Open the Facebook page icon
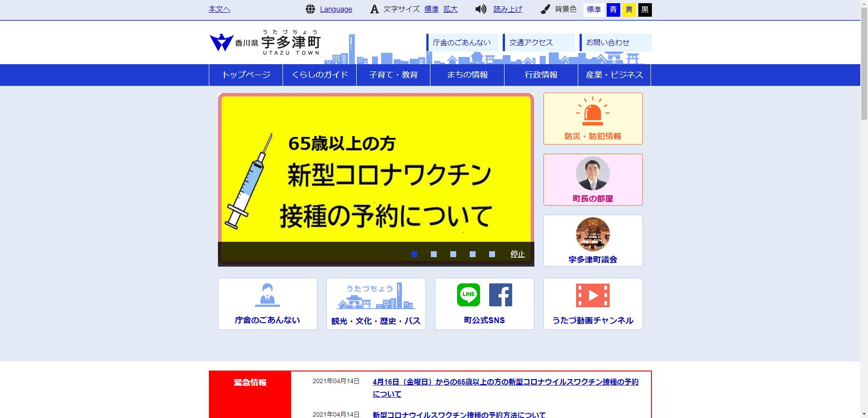868x418 pixels. (x=500, y=294)
